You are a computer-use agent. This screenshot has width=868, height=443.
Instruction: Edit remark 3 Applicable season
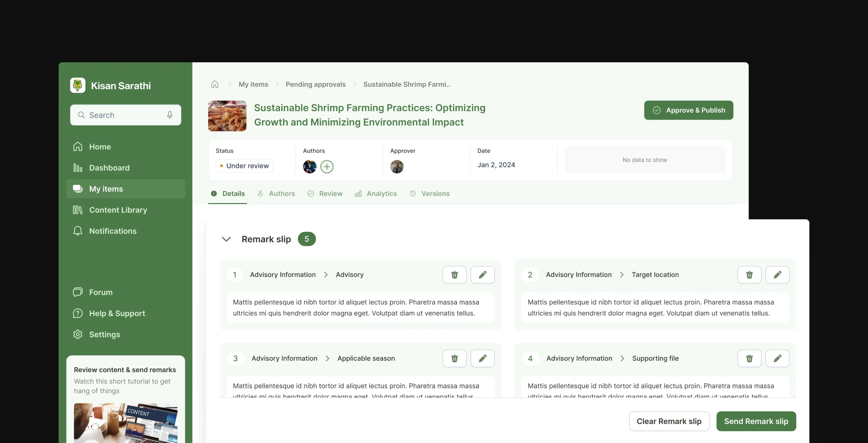(x=482, y=358)
